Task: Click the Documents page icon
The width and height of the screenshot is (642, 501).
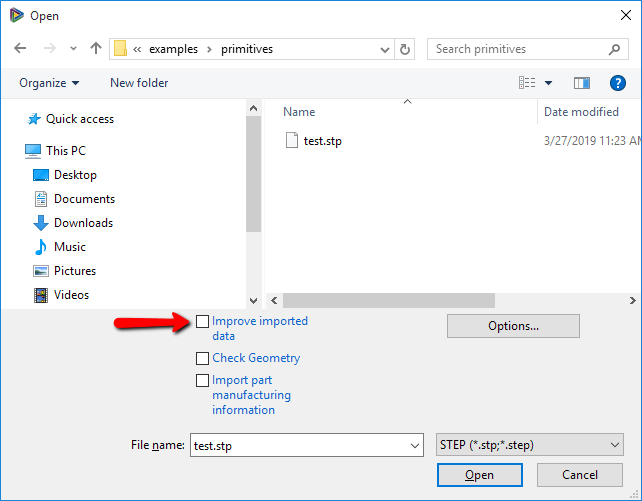Action: (41, 199)
